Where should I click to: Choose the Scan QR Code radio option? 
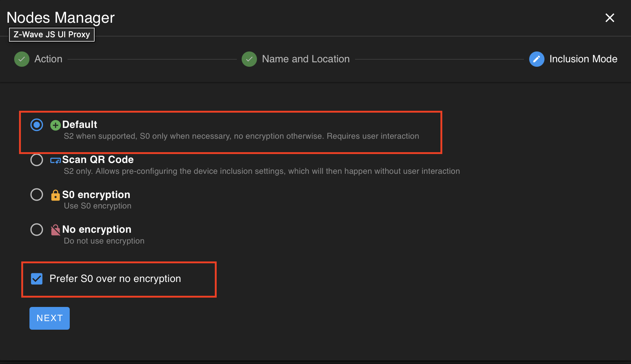point(37,160)
